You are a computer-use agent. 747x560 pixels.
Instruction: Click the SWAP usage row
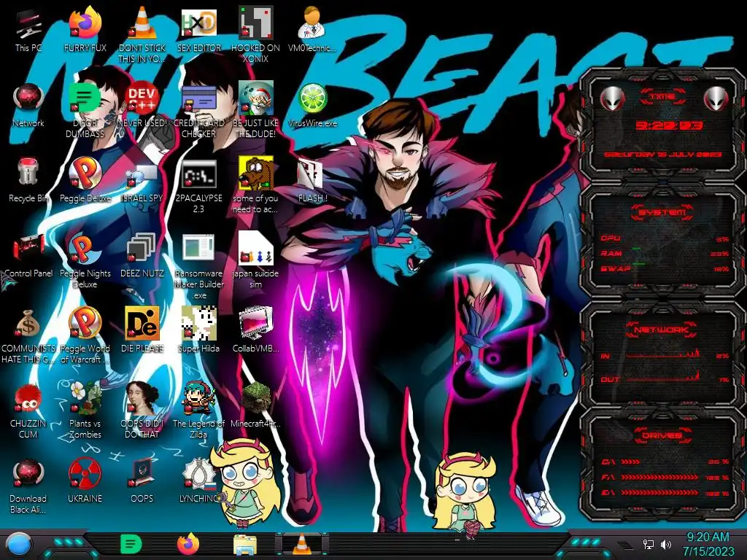pyautogui.click(x=665, y=268)
